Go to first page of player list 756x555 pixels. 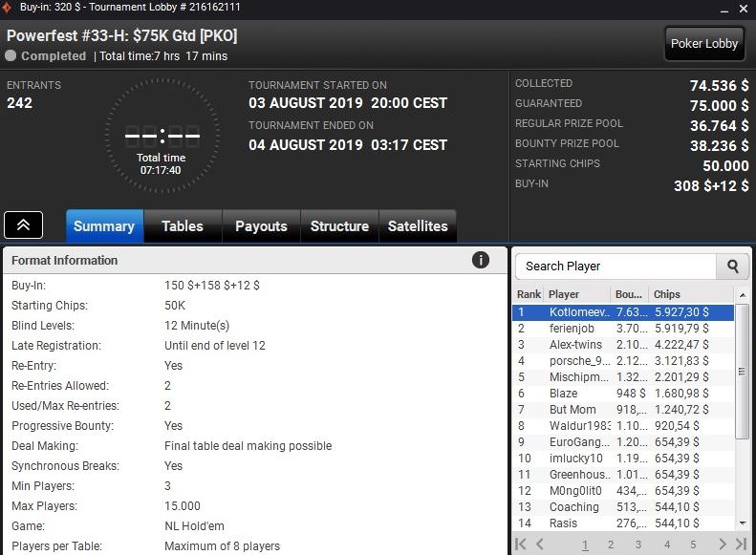521,544
